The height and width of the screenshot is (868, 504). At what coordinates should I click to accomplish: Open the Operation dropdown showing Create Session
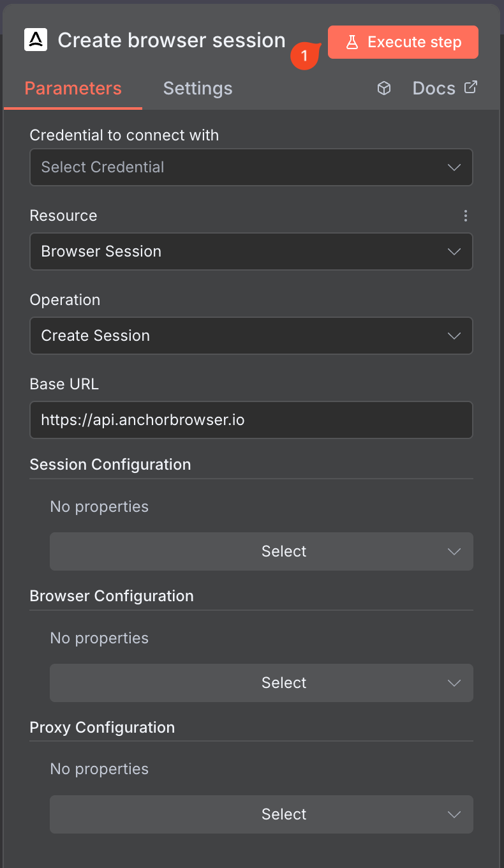(x=251, y=336)
